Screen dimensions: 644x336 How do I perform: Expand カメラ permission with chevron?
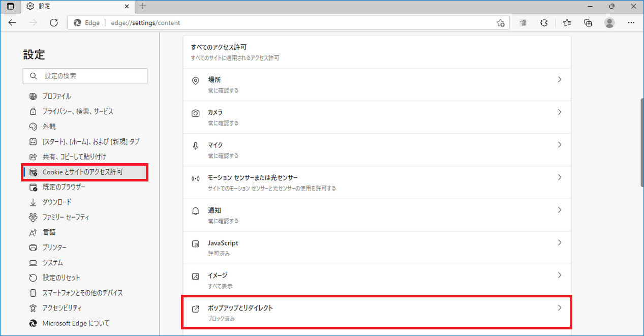click(560, 112)
